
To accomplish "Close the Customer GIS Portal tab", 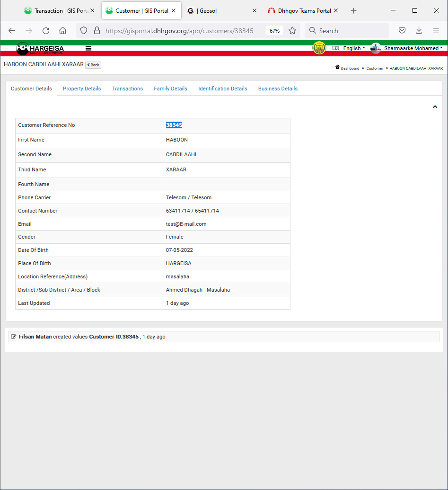I will point(174,10).
